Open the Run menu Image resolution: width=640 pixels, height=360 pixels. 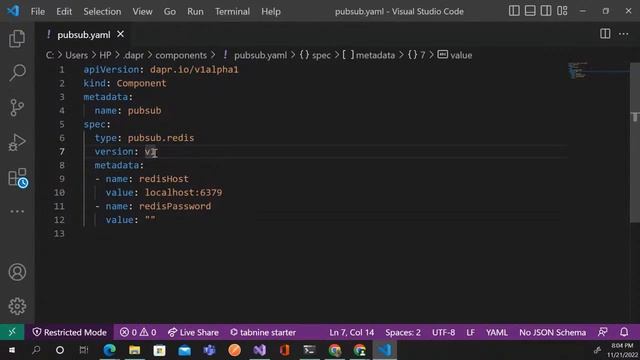(x=195, y=11)
